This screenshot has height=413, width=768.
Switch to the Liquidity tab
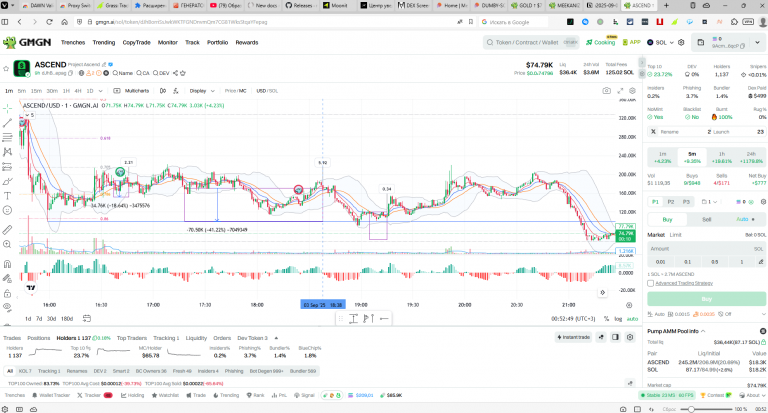coord(196,338)
